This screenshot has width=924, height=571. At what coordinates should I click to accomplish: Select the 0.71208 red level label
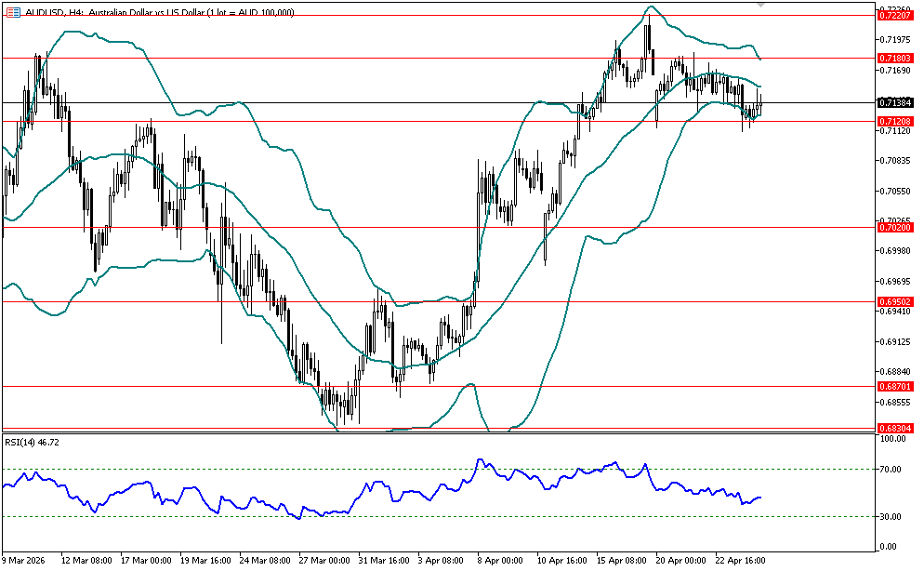[894, 121]
